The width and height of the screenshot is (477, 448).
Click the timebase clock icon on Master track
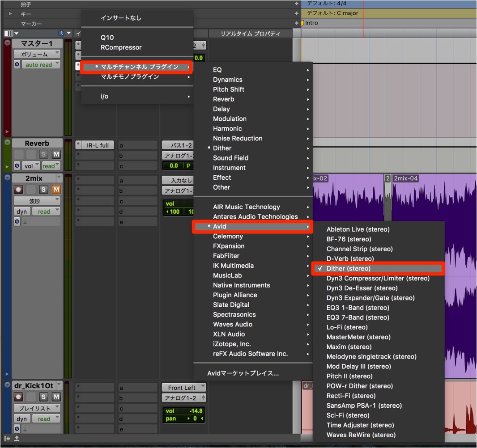coord(17,64)
